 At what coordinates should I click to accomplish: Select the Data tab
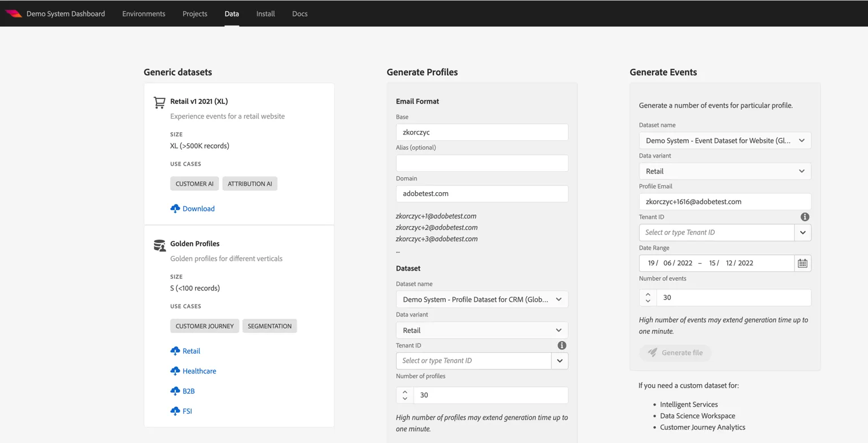232,14
